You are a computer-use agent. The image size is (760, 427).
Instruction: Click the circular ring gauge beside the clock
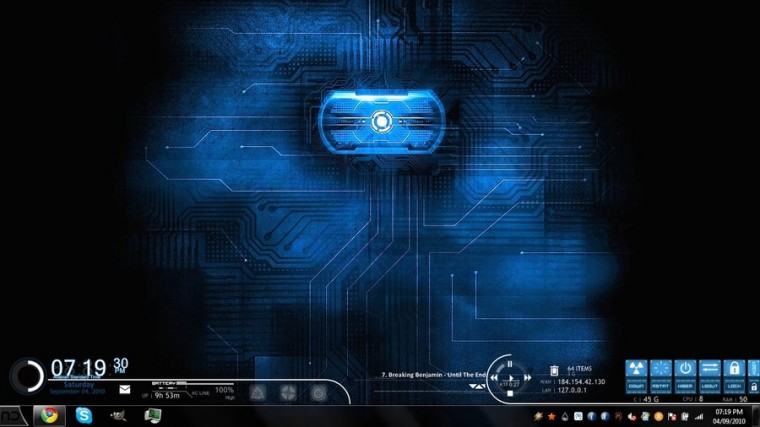27,376
